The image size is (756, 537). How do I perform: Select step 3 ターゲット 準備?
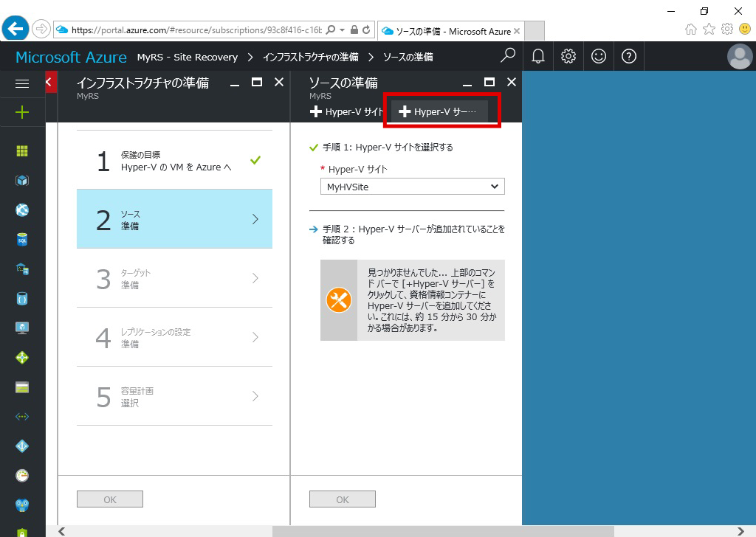click(174, 278)
